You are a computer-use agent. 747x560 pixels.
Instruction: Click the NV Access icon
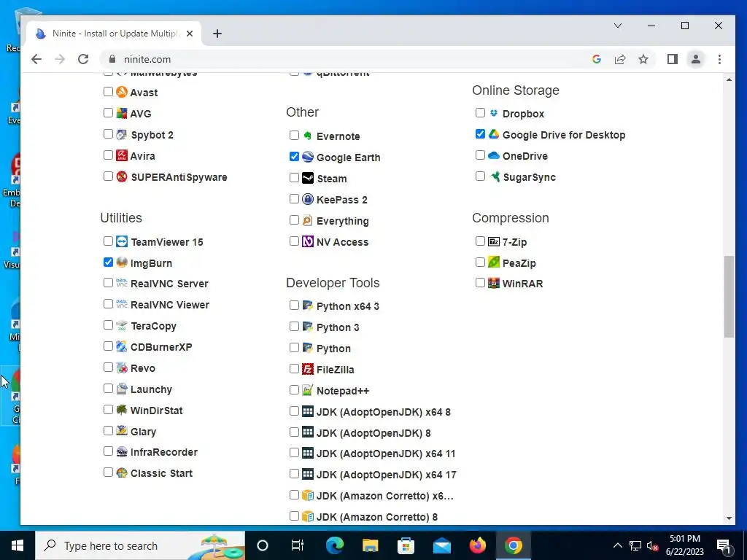click(308, 241)
